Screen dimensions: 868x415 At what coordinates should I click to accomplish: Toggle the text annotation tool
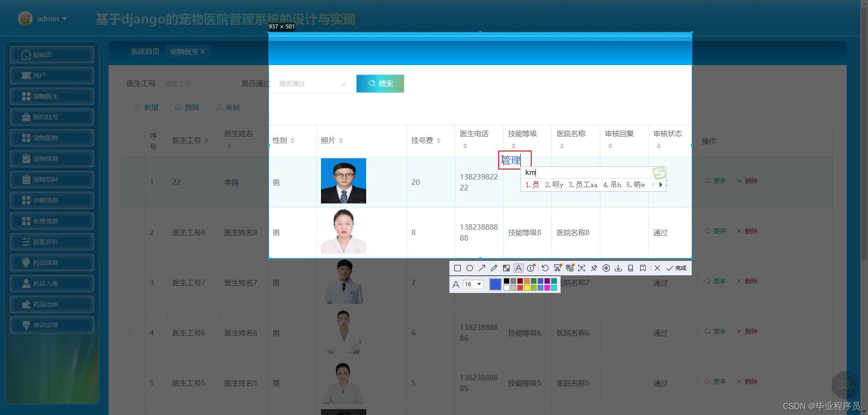coord(519,268)
